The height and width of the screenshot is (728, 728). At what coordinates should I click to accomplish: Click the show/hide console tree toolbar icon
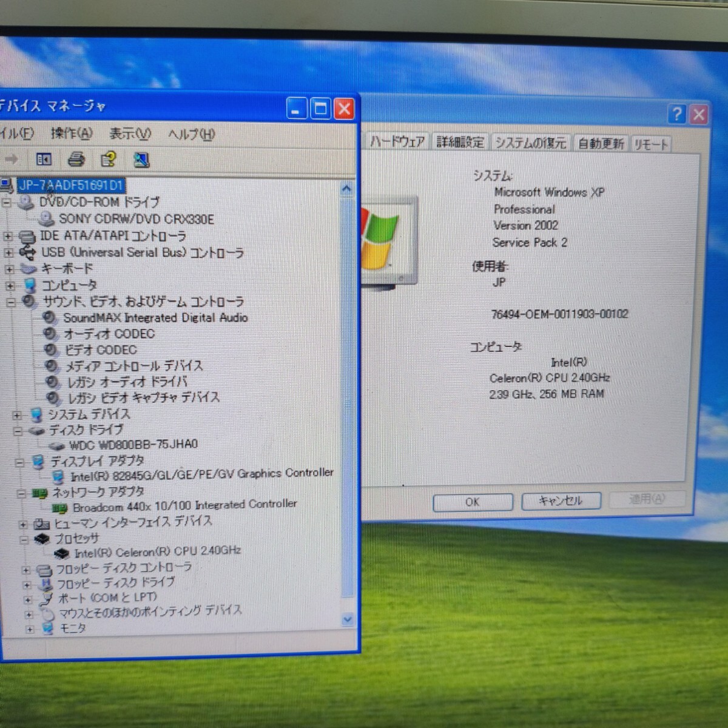[44, 160]
